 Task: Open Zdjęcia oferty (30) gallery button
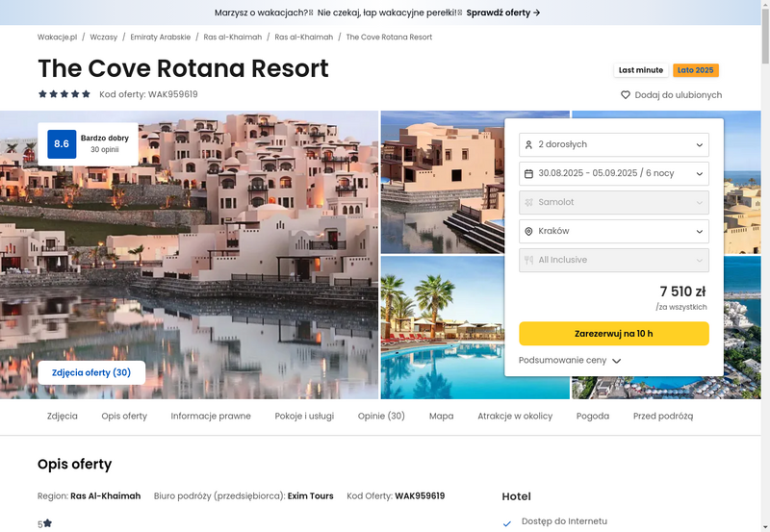(x=91, y=372)
